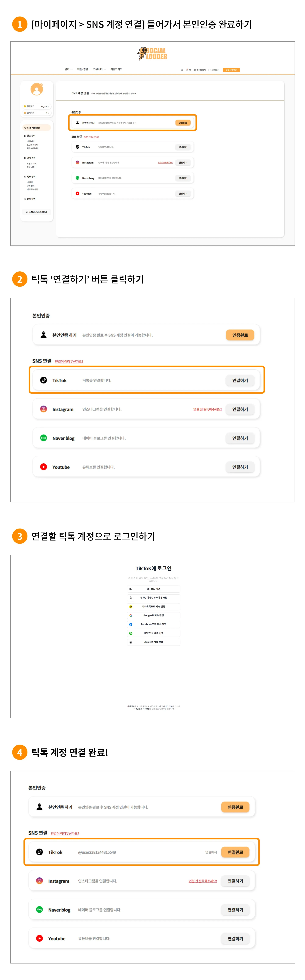Click the TikTok icon in the SNS 연결 list

point(43,380)
